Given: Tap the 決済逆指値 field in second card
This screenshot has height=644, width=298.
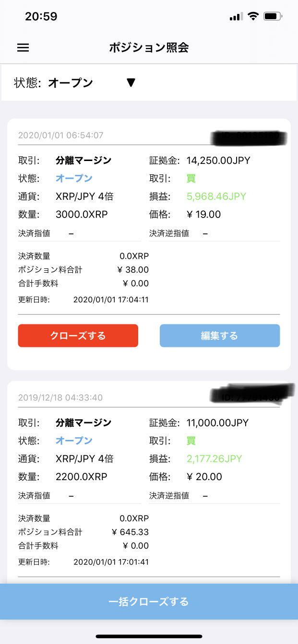Looking at the screenshot, I should pos(215,496).
